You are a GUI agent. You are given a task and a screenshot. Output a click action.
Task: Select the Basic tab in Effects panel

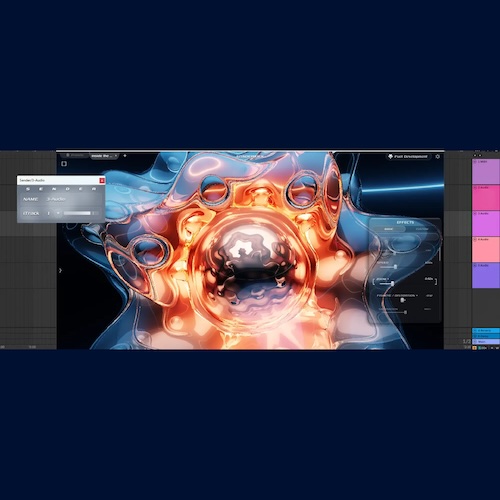(388, 229)
